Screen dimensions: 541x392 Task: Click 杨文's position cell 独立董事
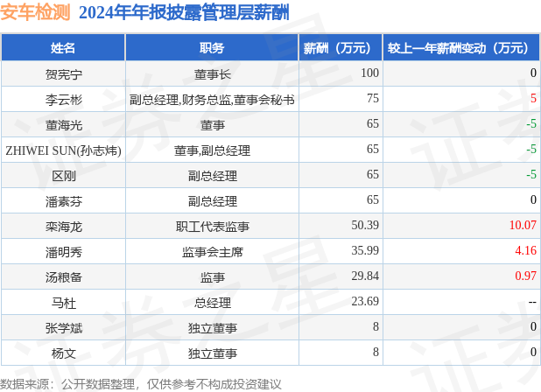(212, 353)
